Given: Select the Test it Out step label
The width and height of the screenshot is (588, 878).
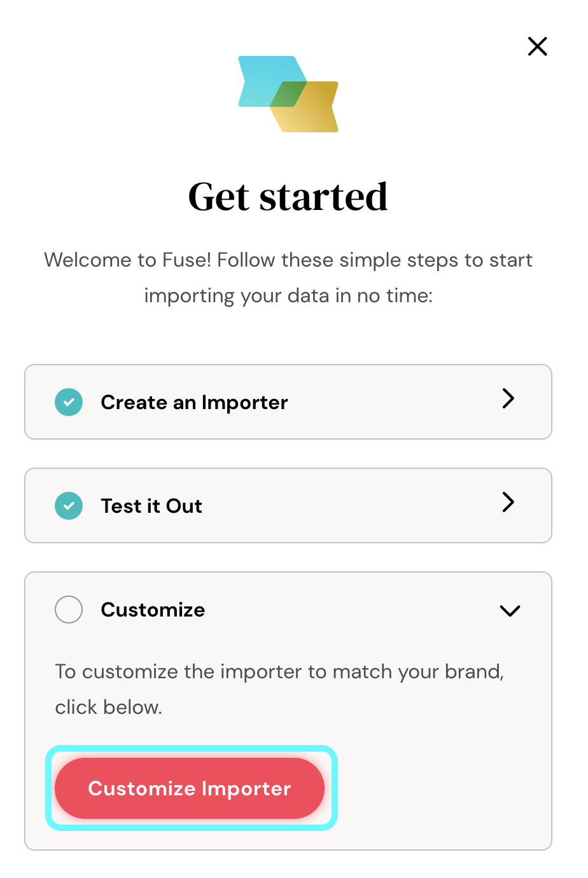Looking at the screenshot, I should click(151, 506).
